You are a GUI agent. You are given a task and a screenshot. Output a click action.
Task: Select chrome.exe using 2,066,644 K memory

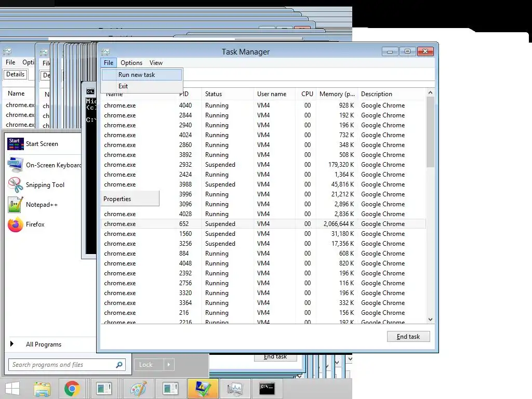263,224
